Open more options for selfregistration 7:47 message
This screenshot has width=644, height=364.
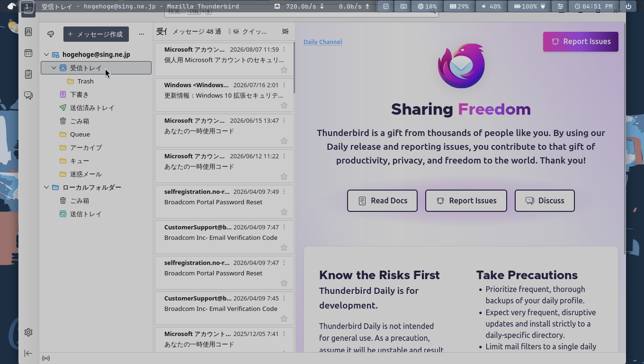point(284,263)
